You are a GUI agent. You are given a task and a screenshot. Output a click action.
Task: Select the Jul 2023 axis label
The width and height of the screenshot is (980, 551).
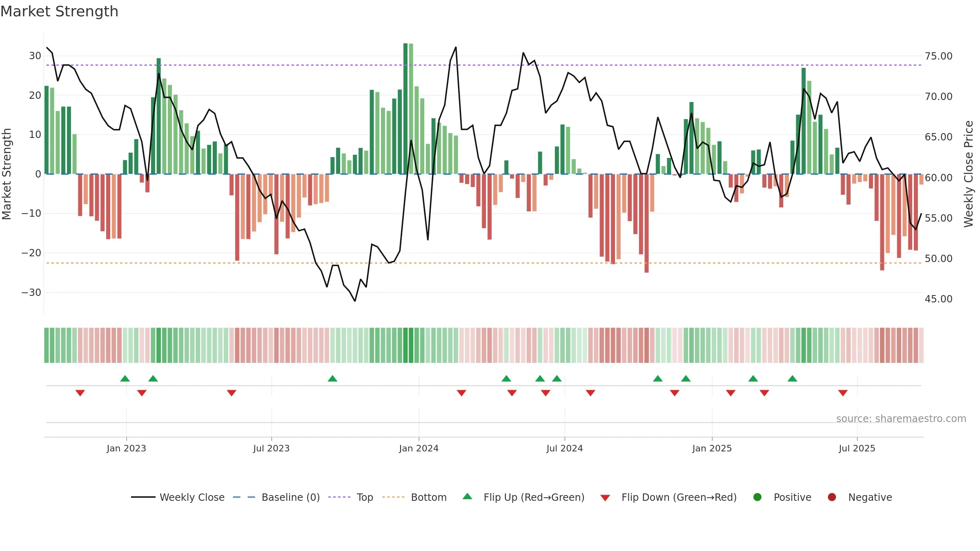click(x=271, y=448)
